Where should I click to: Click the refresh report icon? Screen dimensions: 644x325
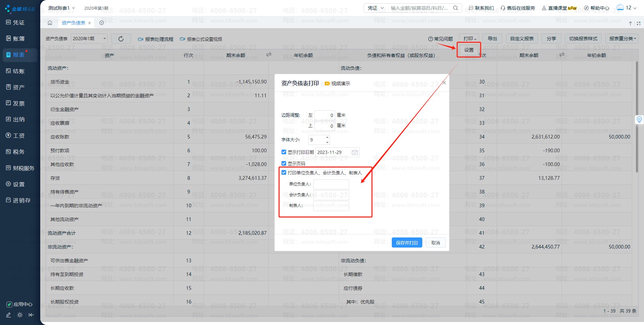121,39
